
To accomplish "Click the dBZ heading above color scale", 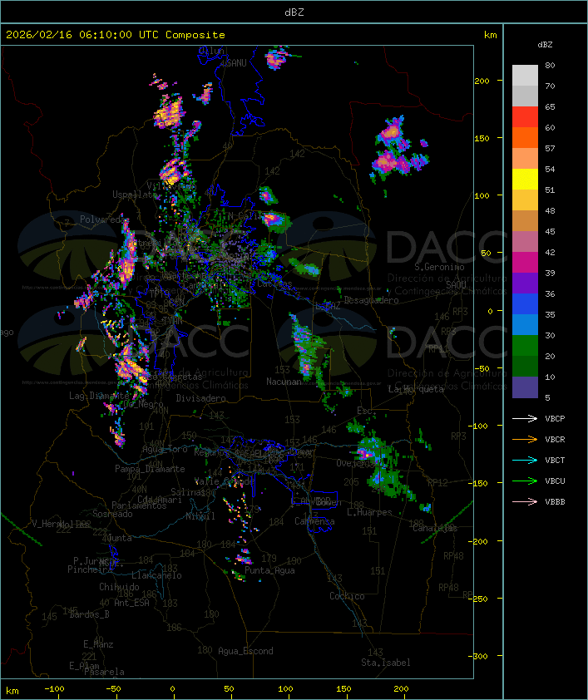I will coord(545,44).
